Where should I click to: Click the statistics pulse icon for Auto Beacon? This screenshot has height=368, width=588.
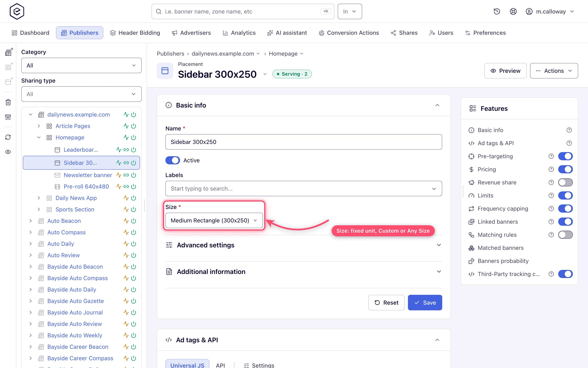tap(126, 221)
